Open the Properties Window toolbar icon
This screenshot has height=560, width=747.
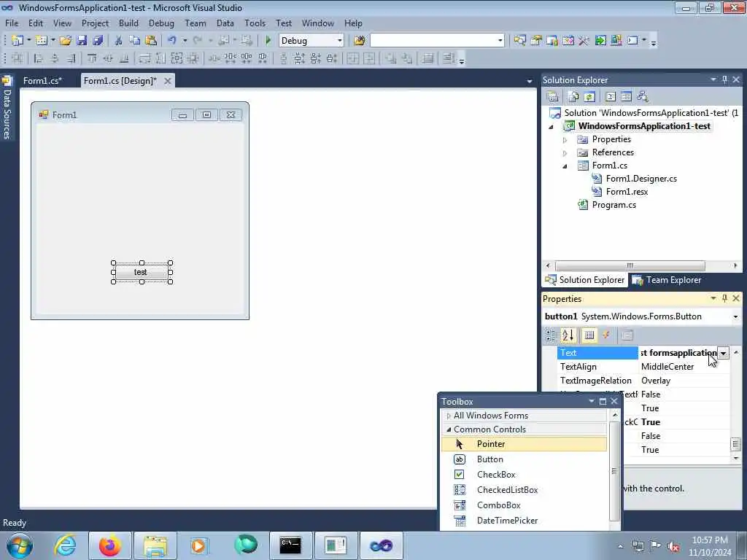click(536, 41)
